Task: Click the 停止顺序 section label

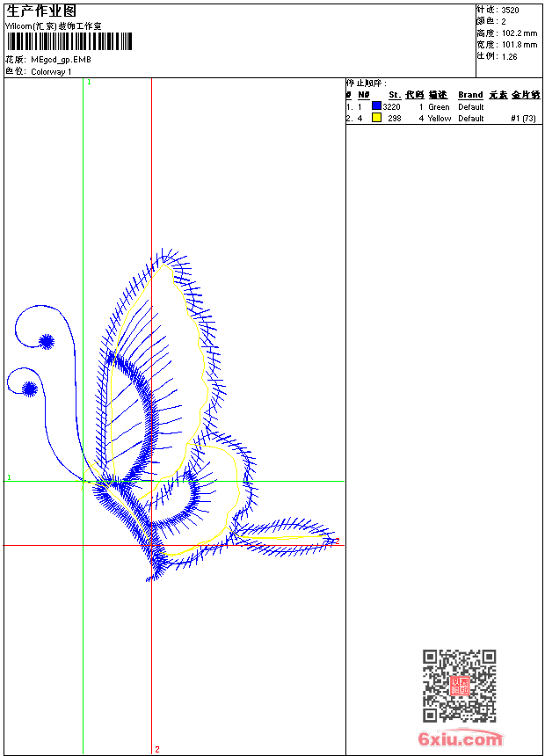Action: point(366,84)
